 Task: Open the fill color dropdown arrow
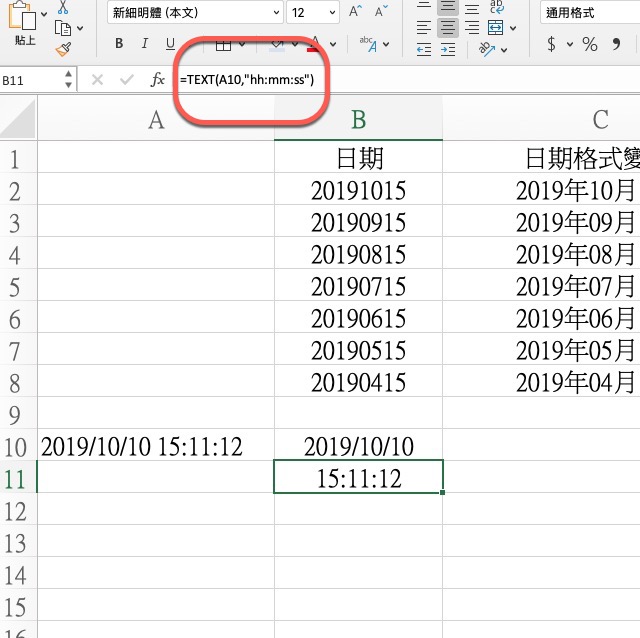click(295, 44)
